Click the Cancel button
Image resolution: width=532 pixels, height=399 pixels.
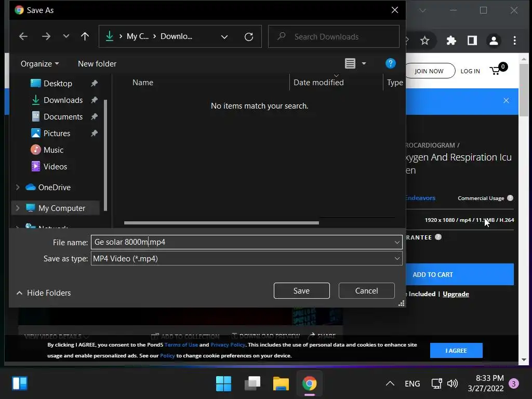[x=366, y=291]
